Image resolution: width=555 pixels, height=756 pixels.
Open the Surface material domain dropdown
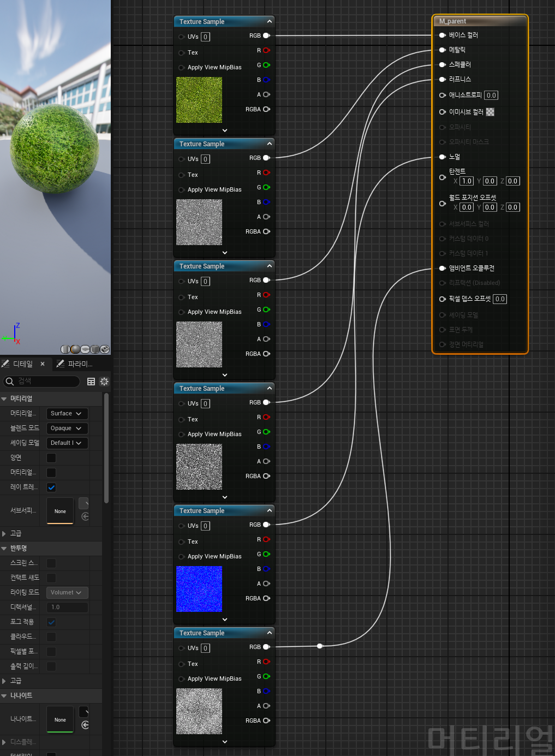[x=67, y=414]
